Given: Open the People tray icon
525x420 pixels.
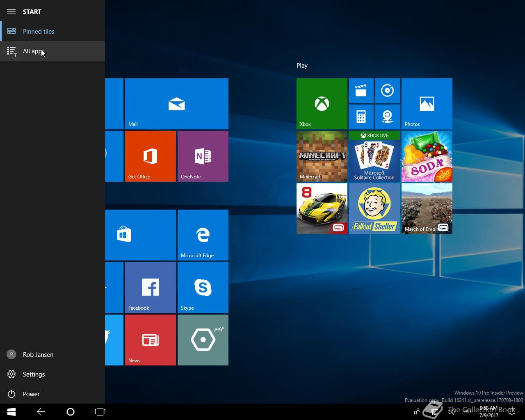Looking at the screenshot, I should pos(417,412).
